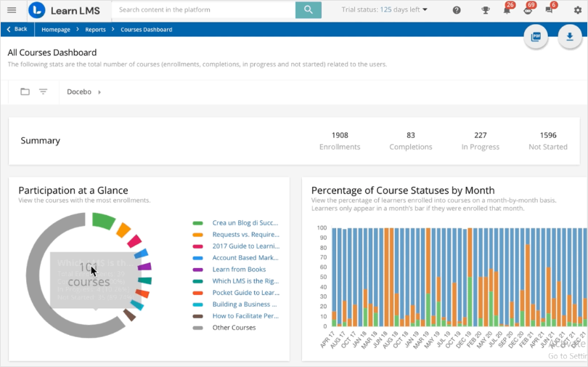Open the help question mark icon

click(x=457, y=10)
